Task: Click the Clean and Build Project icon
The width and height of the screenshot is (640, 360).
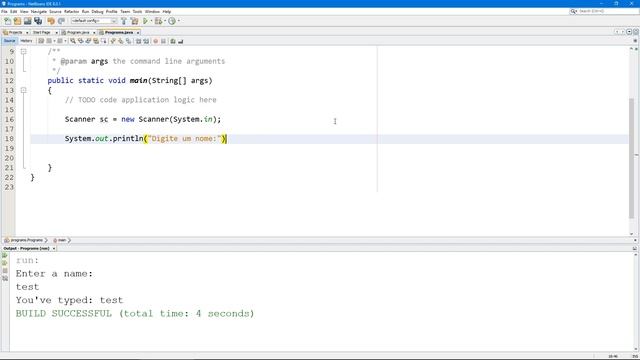Action: 134,21
